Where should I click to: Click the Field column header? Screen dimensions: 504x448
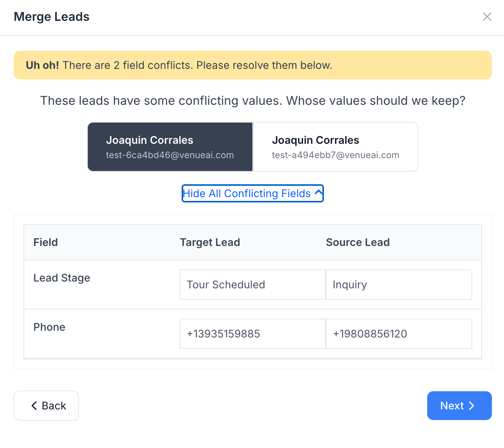point(45,242)
